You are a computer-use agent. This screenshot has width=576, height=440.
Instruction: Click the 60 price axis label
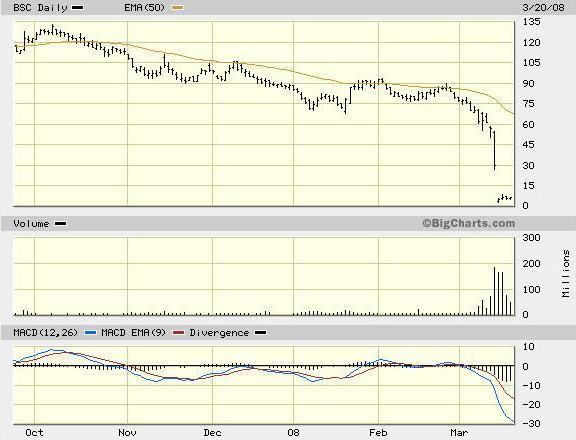click(x=529, y=125)
